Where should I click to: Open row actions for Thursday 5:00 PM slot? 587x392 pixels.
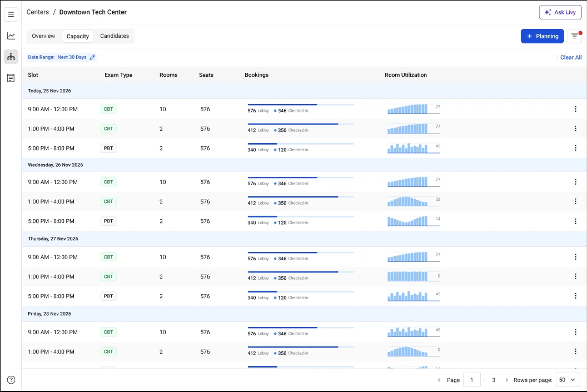(x=575, y=296)
